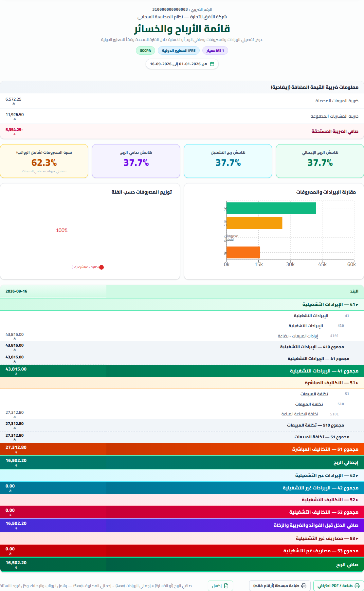This screenshot has height=591, width=364.
Task: Click the gross profit margin card
Action: (320, 161)
